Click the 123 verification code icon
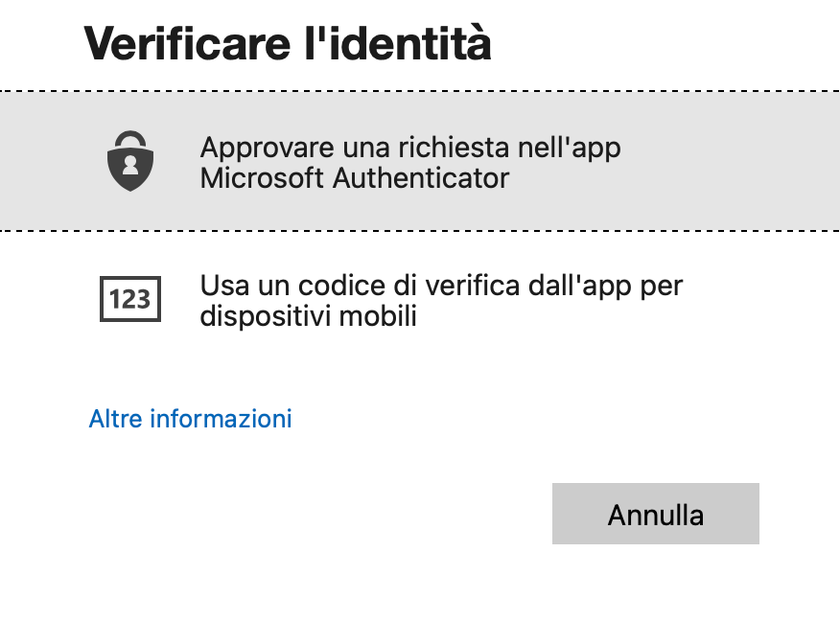The height and width of the screenshot is (621, 840). coord(130,299)
